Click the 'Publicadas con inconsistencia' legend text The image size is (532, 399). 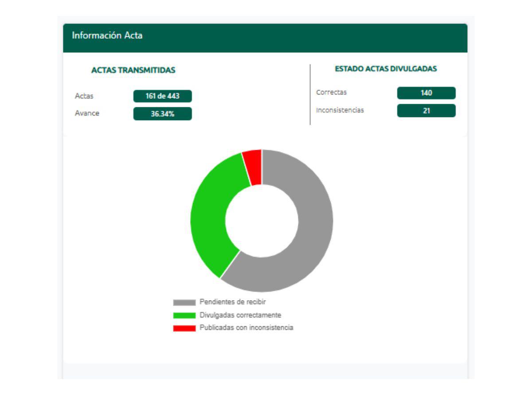(x=246, y=328)
